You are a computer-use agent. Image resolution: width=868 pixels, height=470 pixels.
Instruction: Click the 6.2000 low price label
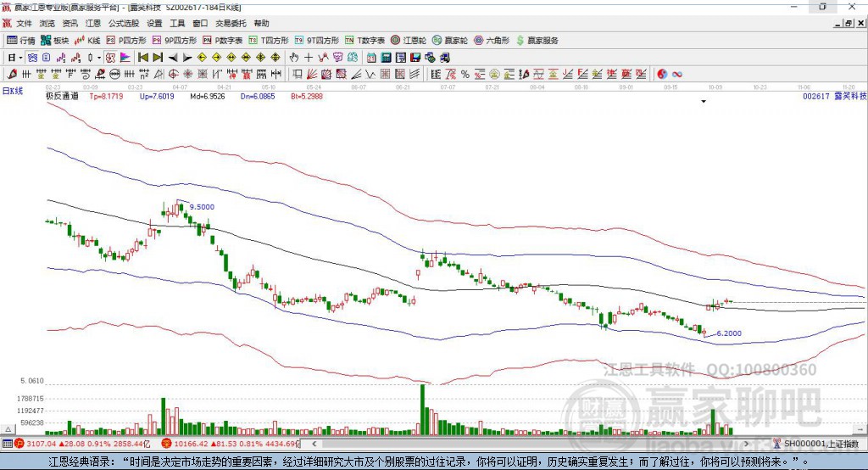[729, 333]
